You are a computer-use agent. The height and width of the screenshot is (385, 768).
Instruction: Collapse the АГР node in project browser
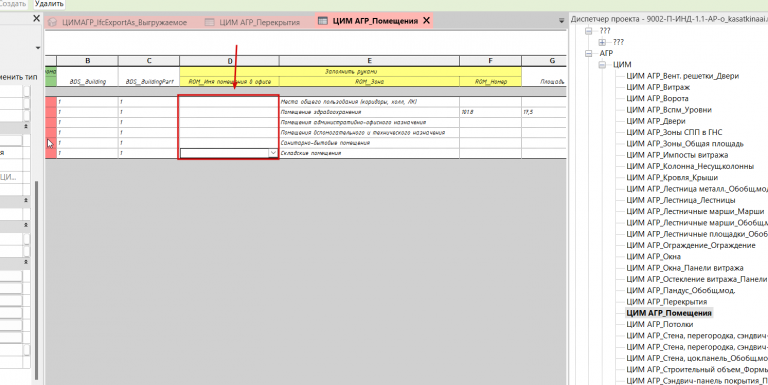pyautogui.click(x=589, y=53)
